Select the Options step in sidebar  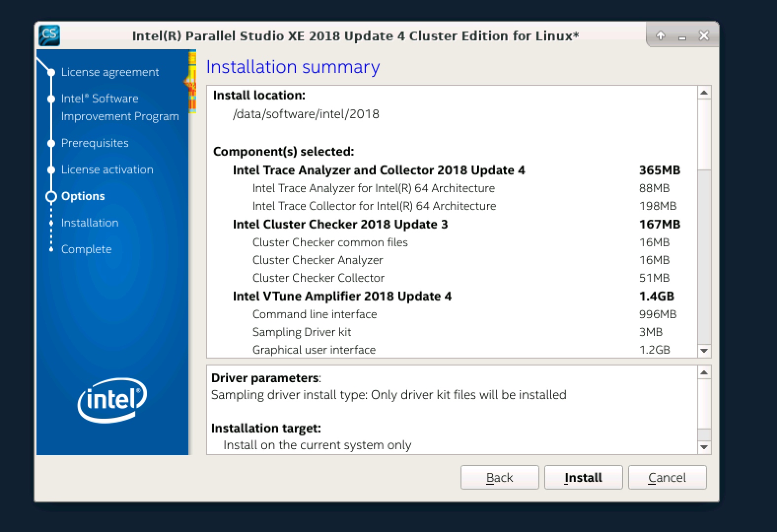(83, 196)
